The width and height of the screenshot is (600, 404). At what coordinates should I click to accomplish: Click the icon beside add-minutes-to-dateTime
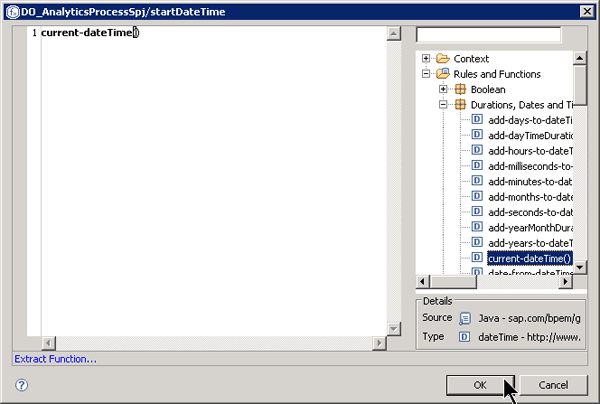click(477, 181)
